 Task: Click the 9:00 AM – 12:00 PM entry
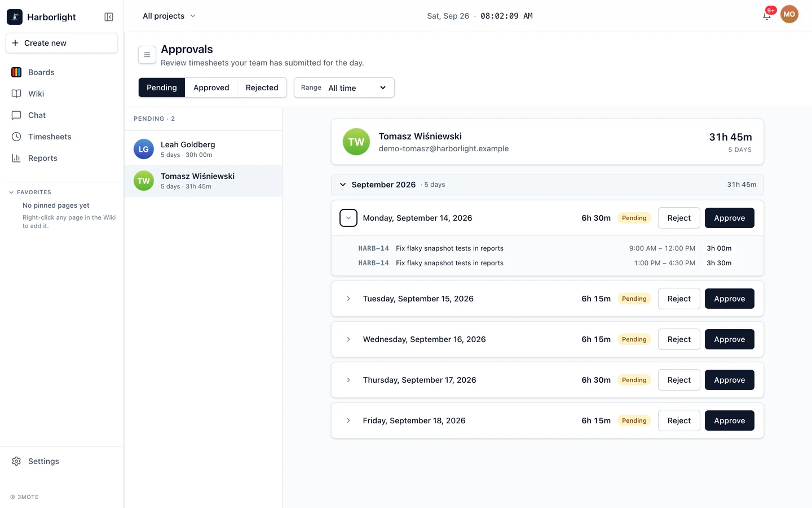tap(547, 248)
